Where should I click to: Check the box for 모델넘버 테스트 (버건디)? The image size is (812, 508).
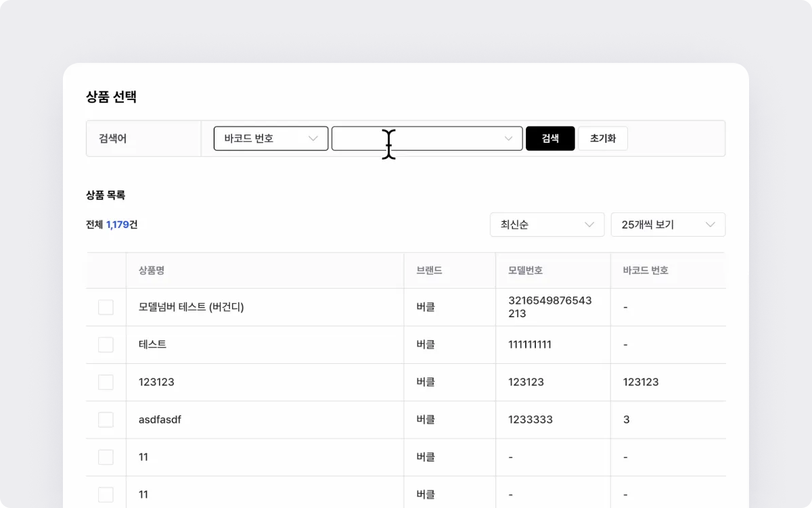pyautogui.click(x=106, y=307)
